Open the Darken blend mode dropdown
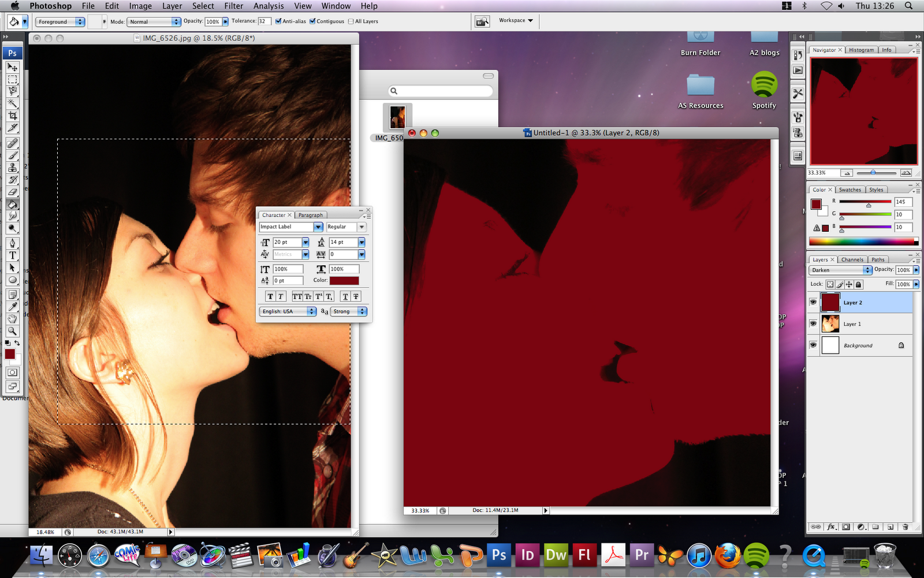The height and width of the screenshot is (578, 924). (x=840, y=270)
